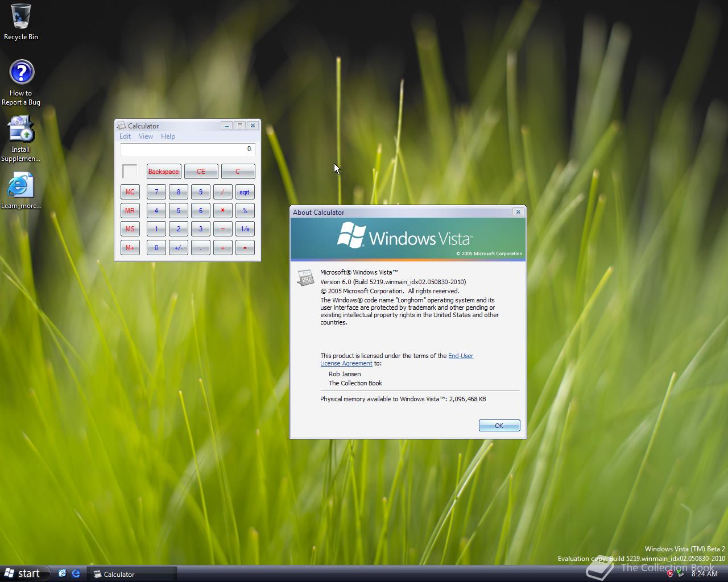
Task: Open the Calculator View menu
Action: click(146, 136)
